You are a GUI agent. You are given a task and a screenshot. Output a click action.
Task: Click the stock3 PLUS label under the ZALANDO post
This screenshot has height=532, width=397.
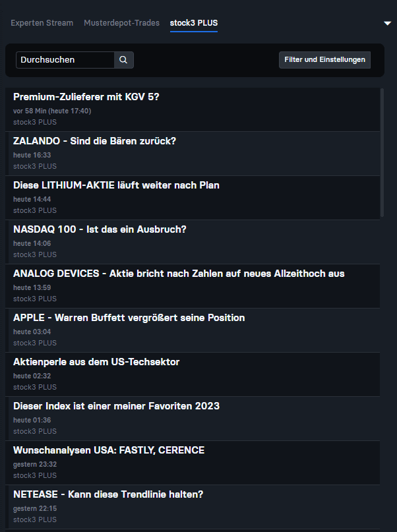point(34,166)
